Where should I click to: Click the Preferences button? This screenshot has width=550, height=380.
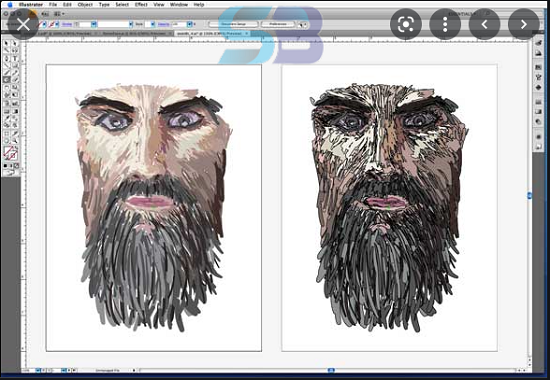278,24
